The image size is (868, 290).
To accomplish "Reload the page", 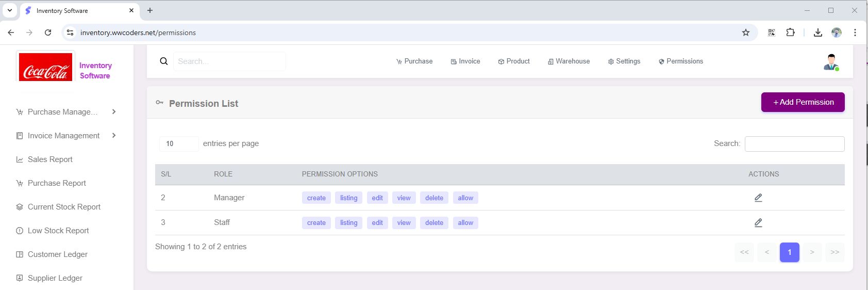I will pos(48,33).
